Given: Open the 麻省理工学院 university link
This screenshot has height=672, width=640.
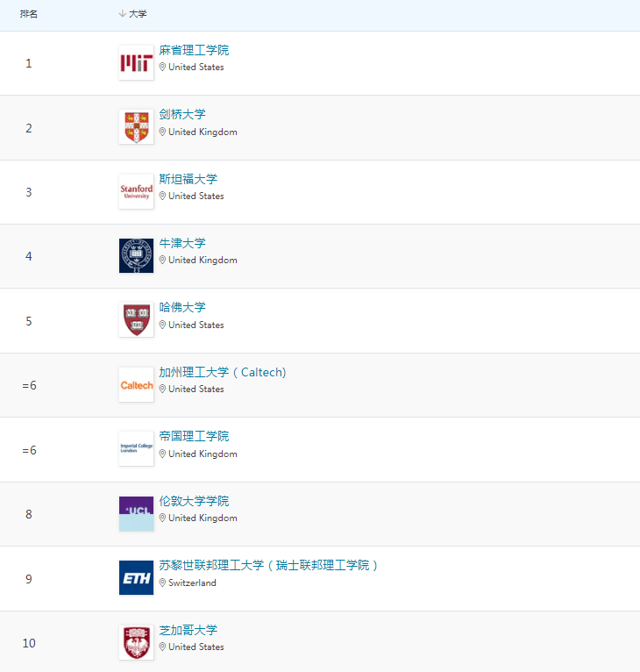Looking at the screenshot, I should (194, 50).
